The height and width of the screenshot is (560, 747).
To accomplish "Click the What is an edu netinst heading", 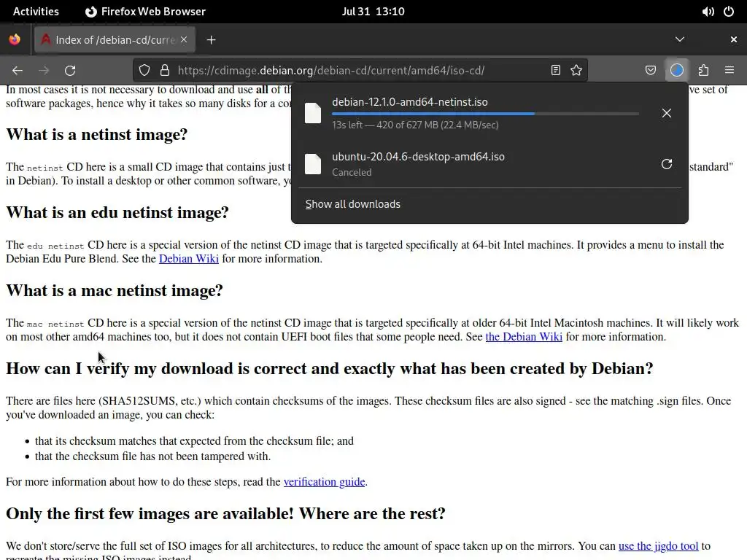I will click(x=117, y=212).
